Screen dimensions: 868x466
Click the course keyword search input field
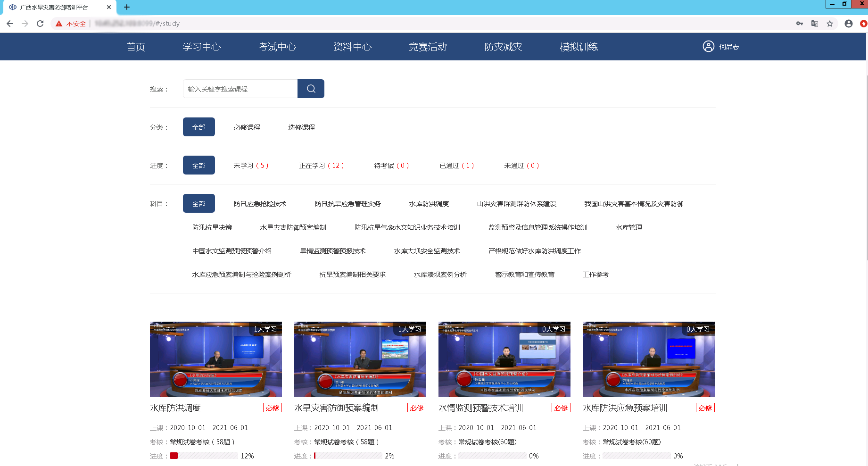(x=240, y=88)
